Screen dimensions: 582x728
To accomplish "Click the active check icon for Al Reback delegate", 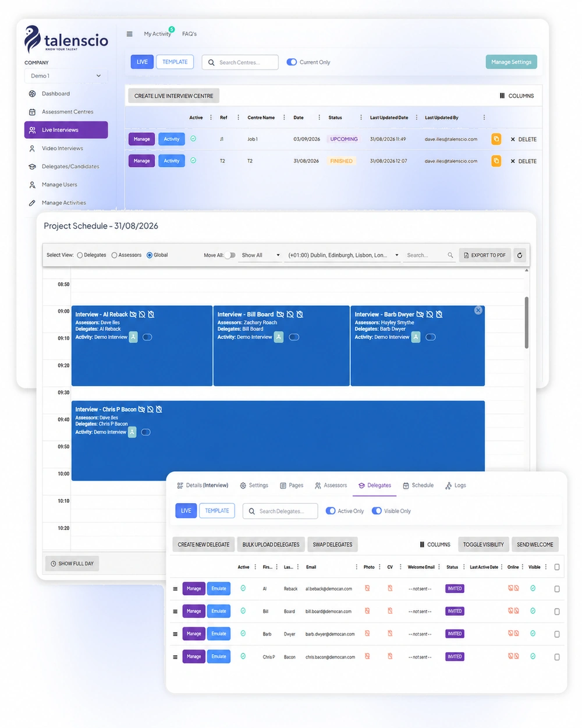I will tap(243, 588).
